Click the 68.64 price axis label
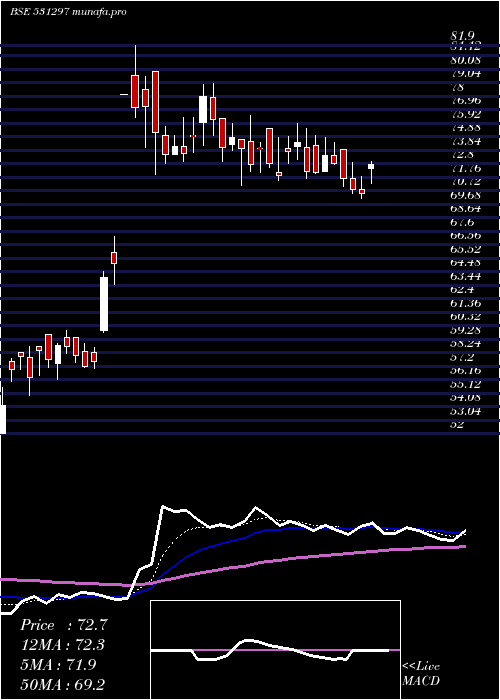 (466, 208)
